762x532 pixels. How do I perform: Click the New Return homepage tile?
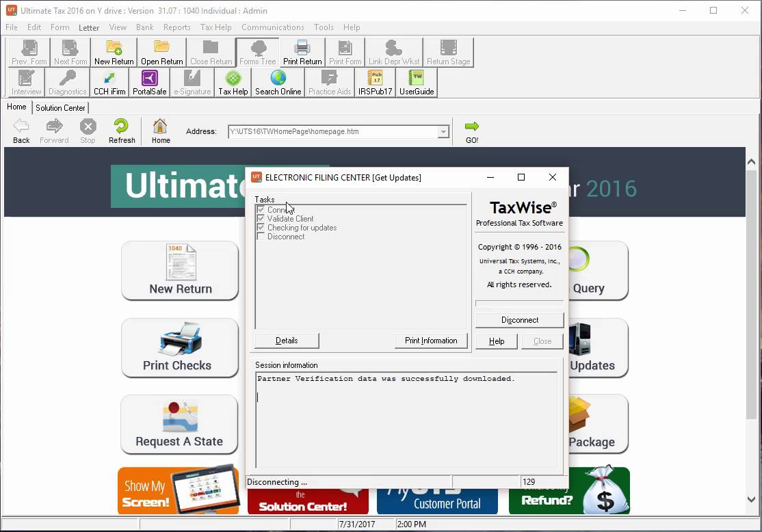pos(180,271)
